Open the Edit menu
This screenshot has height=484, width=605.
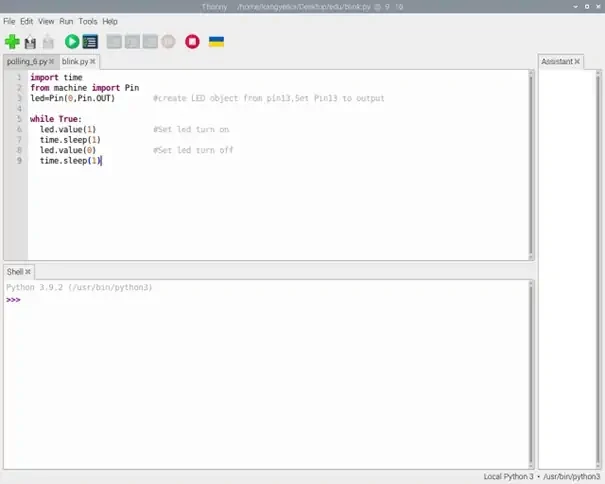pos(27,21)
